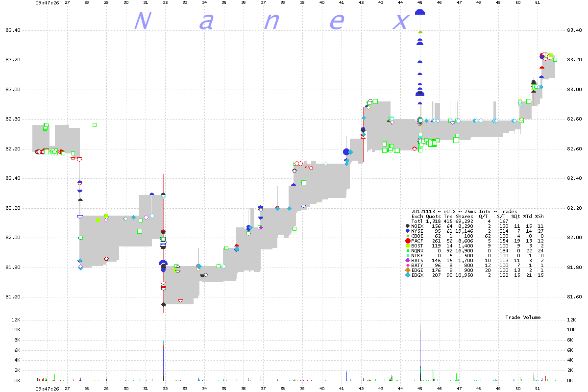
Task: Select the 'NYSE' exchange label
Action: pyautogui.click(x=417, y=231)
